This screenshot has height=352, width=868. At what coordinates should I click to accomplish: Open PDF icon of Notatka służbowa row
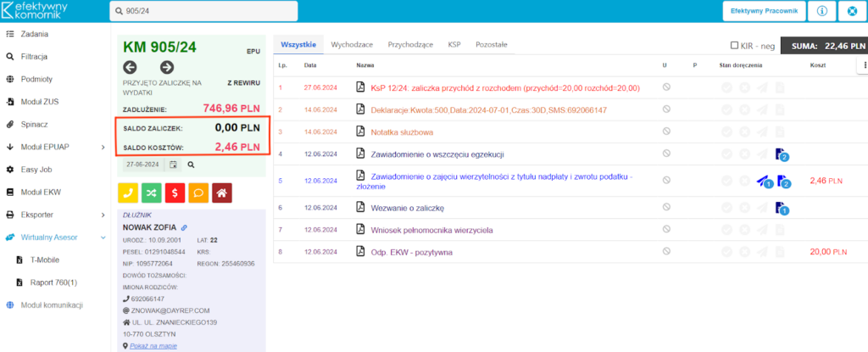[360, 132]
